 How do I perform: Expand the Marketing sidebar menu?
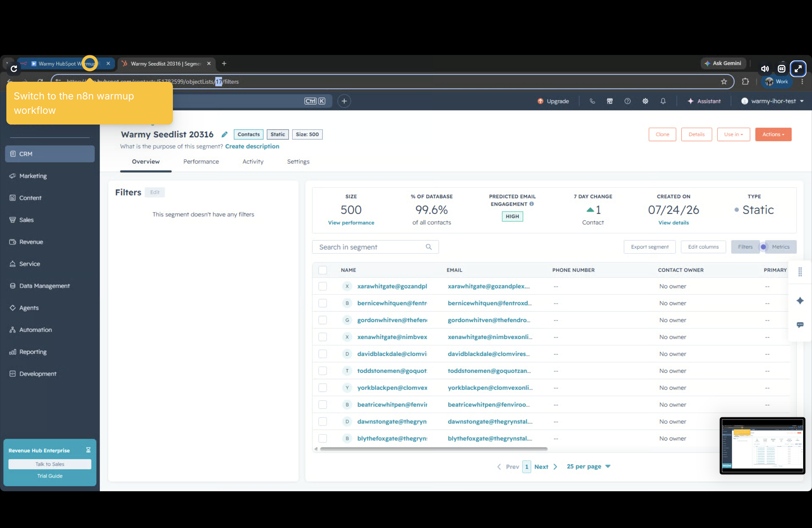(50, 176)
